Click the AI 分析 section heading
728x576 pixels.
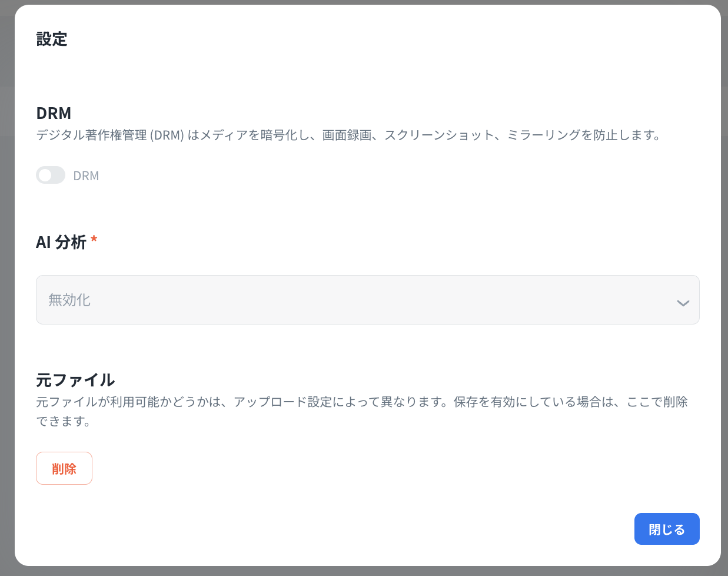click(61, 242)
